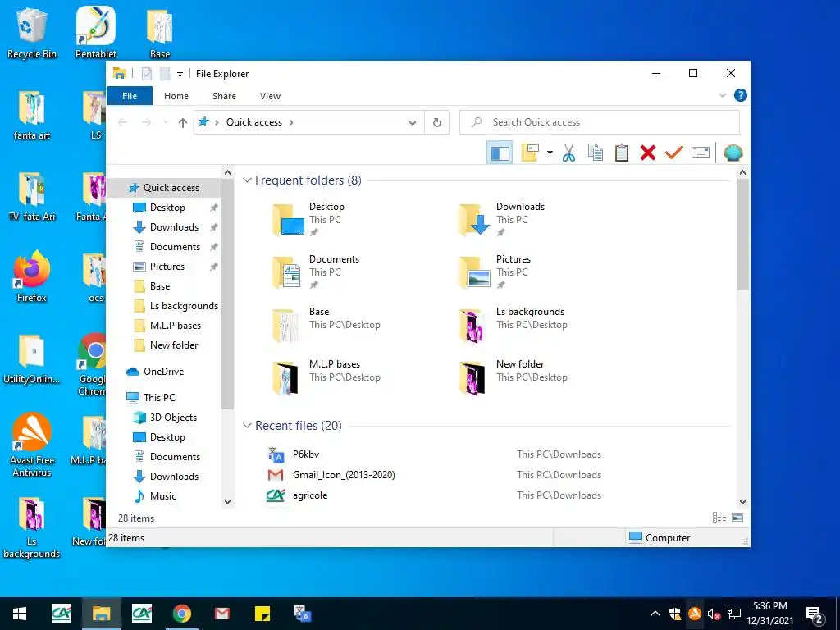
Task: Go up one level with up arrow
Action: pyautogui.click(x=183, y=123)
